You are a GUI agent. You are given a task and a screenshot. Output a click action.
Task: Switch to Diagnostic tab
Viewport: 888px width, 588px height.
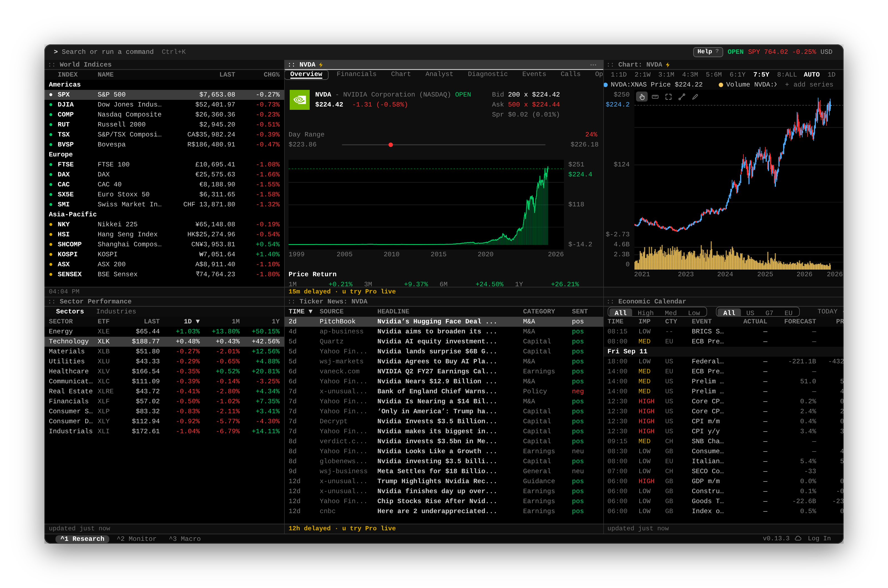coord(487,74)
